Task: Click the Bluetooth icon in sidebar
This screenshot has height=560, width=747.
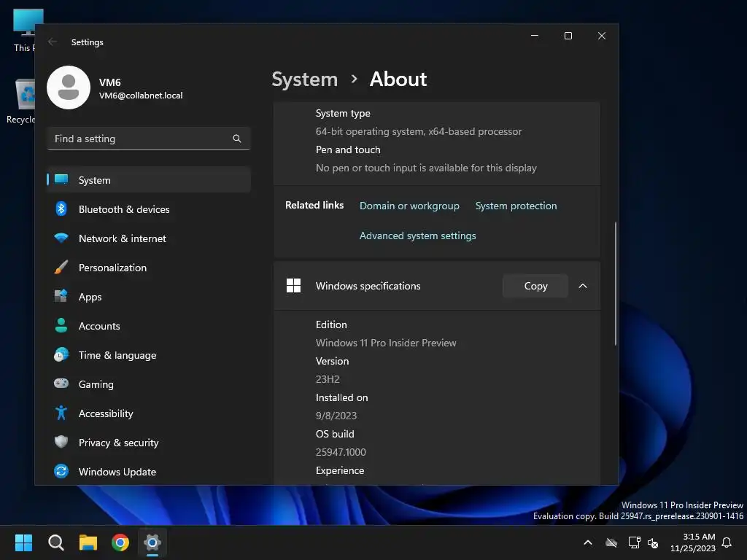Action: (x=61, y=209)
